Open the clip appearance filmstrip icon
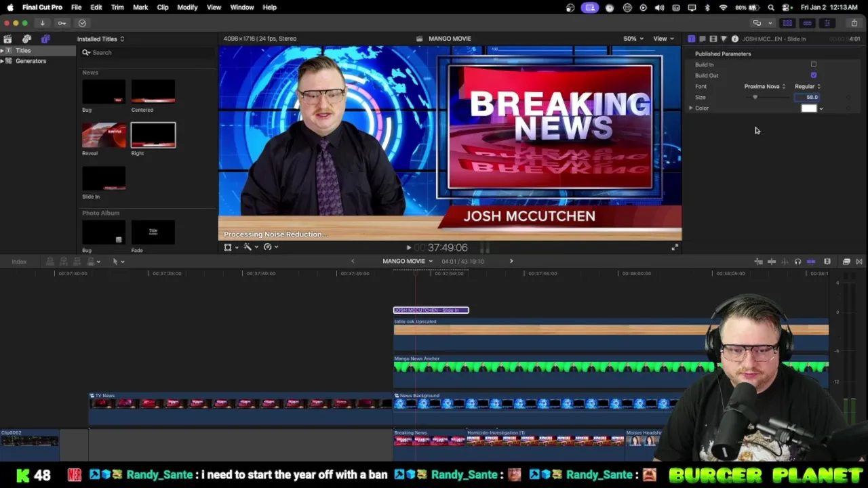 click(x=827, y=262)
